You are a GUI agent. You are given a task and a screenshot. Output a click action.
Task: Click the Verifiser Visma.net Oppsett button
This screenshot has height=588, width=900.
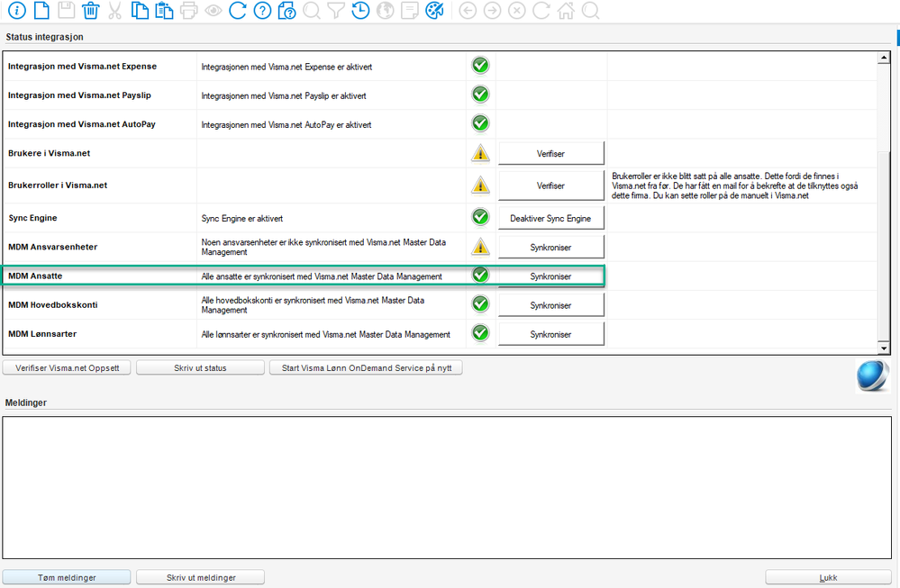click(x=67, y=367)
